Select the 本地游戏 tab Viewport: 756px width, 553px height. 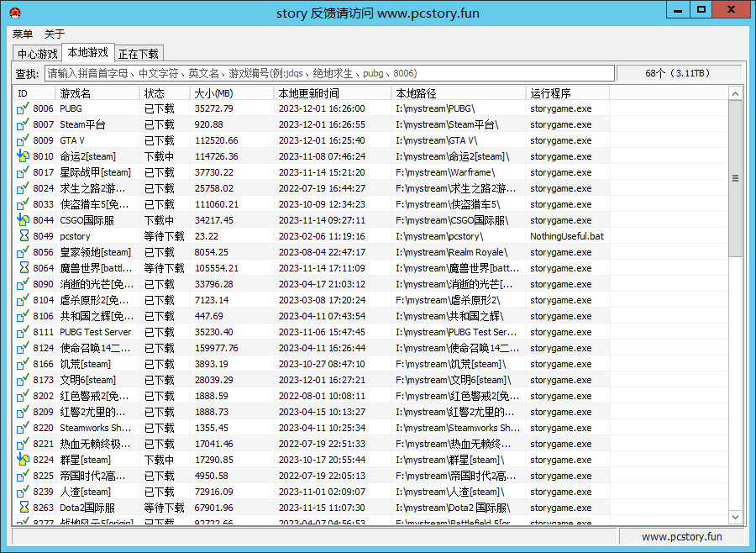click(87, 52)
